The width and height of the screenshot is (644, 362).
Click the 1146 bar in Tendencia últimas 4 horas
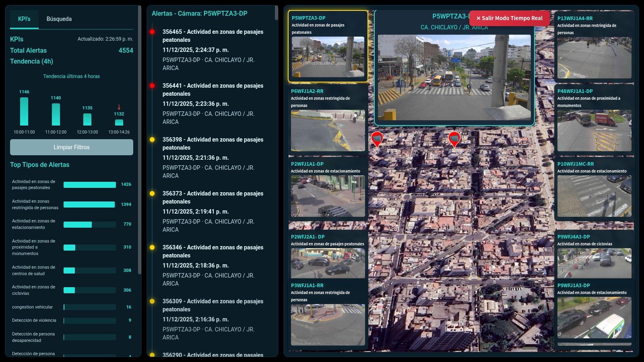(24, 111)
